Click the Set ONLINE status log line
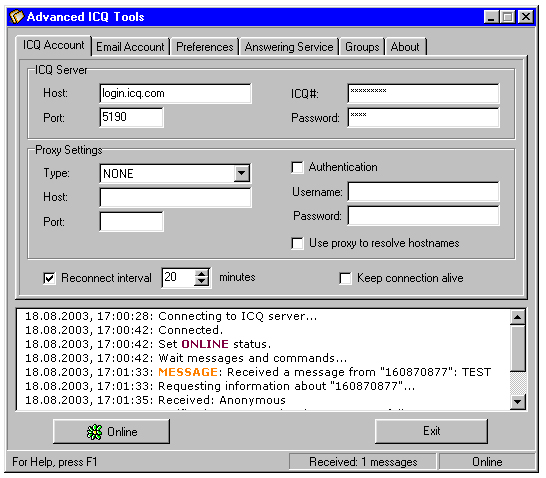This screenshot has height=478, width=546. pos(148,344)
